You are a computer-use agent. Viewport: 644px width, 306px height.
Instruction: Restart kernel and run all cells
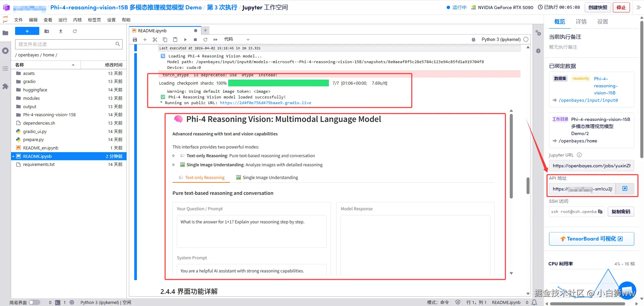click(x=215, y=40)
